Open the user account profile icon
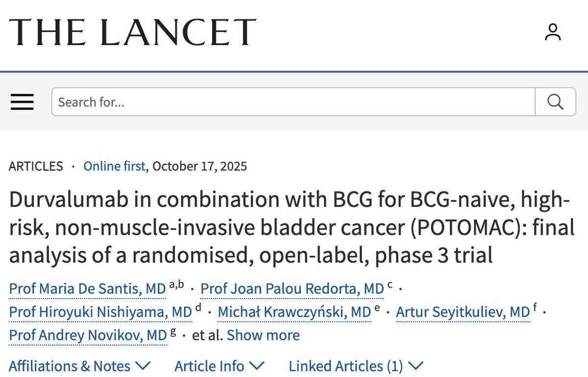 point(553,32)
